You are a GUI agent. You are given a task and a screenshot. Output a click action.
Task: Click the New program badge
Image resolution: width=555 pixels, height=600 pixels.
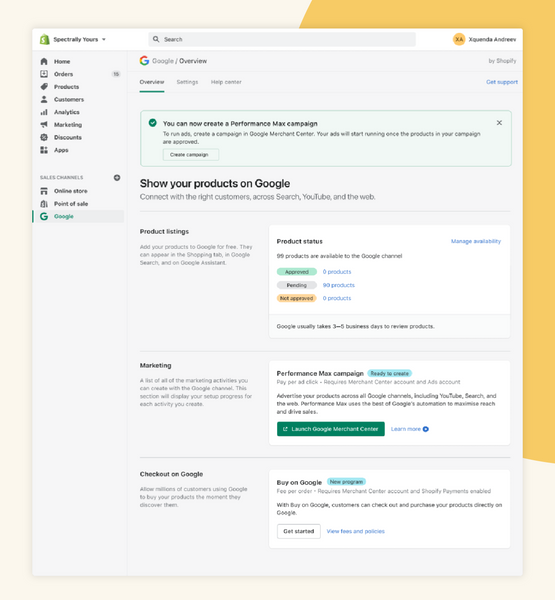346,482
